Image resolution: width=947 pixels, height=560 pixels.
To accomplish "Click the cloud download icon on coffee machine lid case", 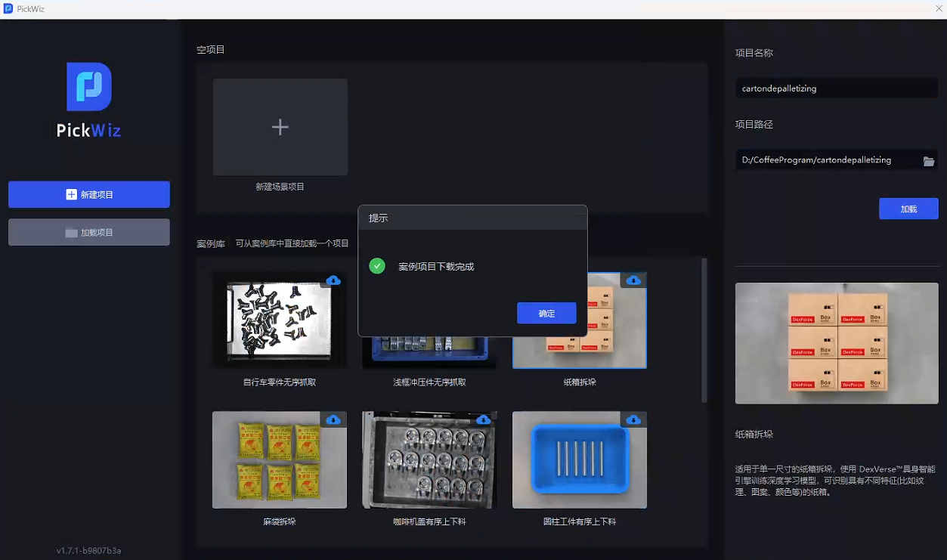I will (x=484, y=419).
